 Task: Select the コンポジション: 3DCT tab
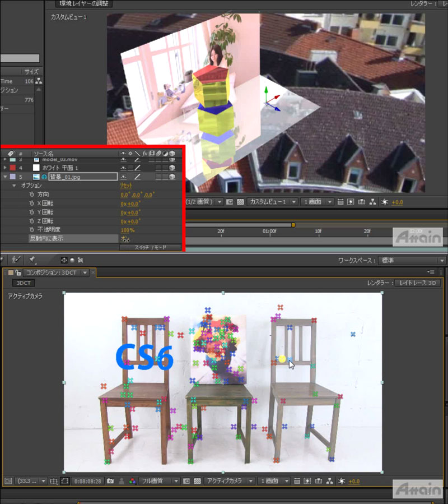[54, 272]
